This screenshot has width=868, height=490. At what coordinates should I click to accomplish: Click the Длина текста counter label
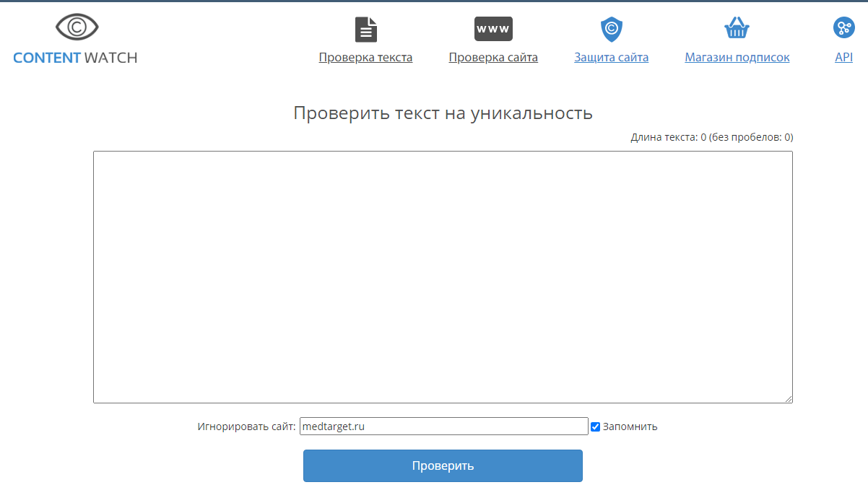[710, 136]
